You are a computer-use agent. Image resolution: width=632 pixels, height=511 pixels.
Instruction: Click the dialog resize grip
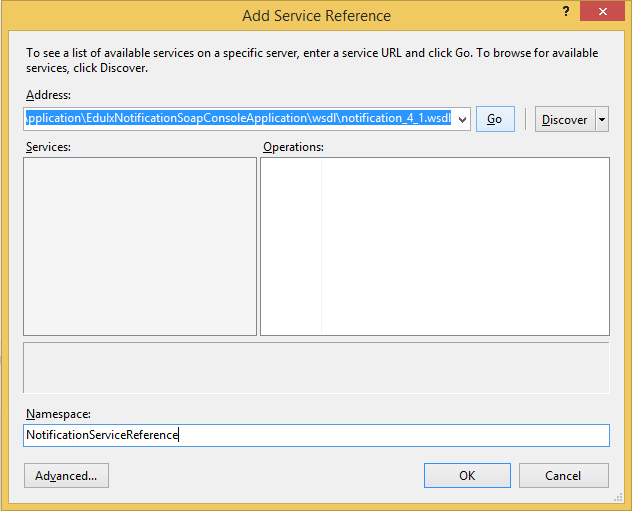point(617,497)
